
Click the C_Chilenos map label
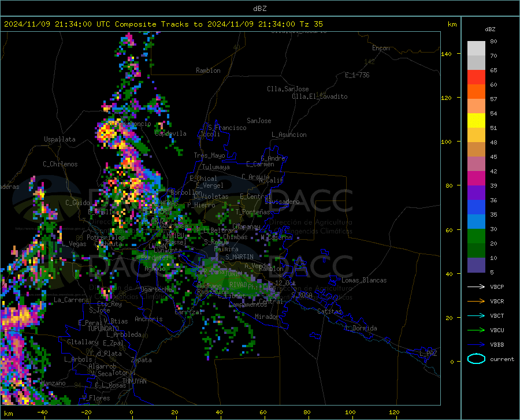point(60,164)
